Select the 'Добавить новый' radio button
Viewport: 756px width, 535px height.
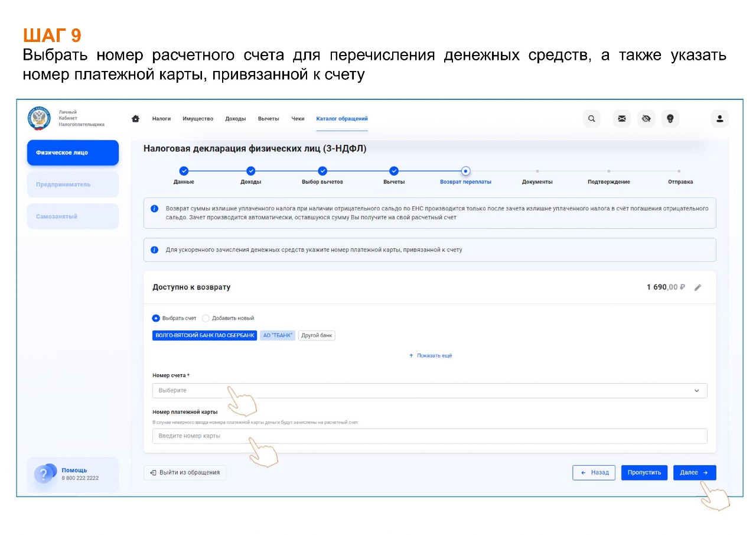206,318
